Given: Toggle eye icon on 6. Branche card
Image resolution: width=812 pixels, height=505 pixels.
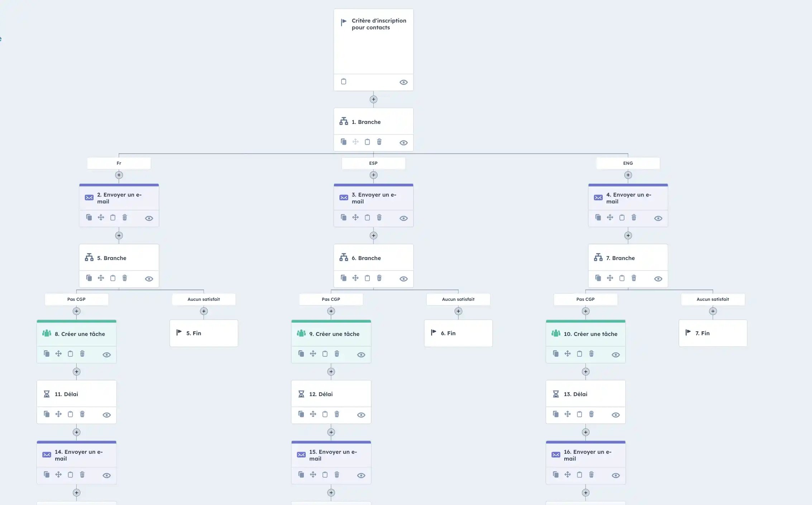Looking at the screenshot, I should (403, 279).
